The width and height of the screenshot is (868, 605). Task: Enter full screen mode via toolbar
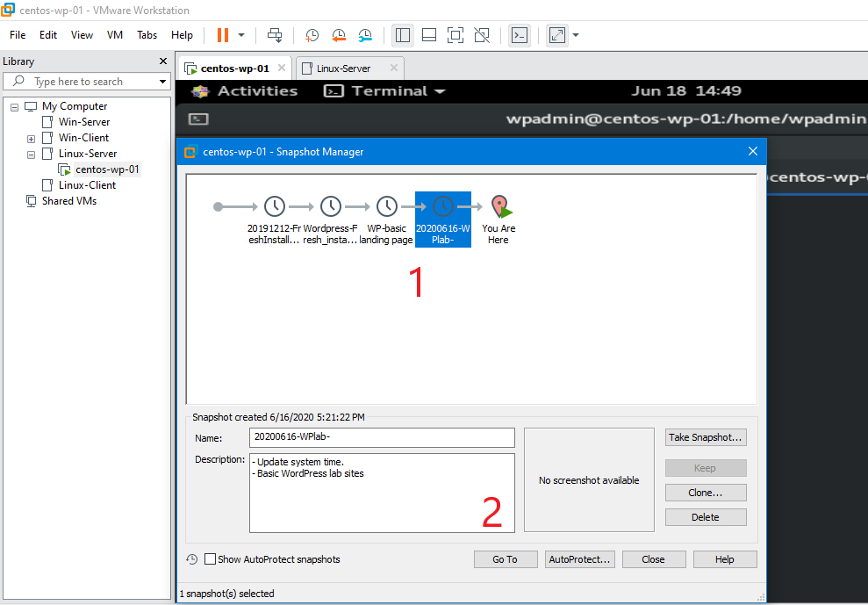point(455,35)
